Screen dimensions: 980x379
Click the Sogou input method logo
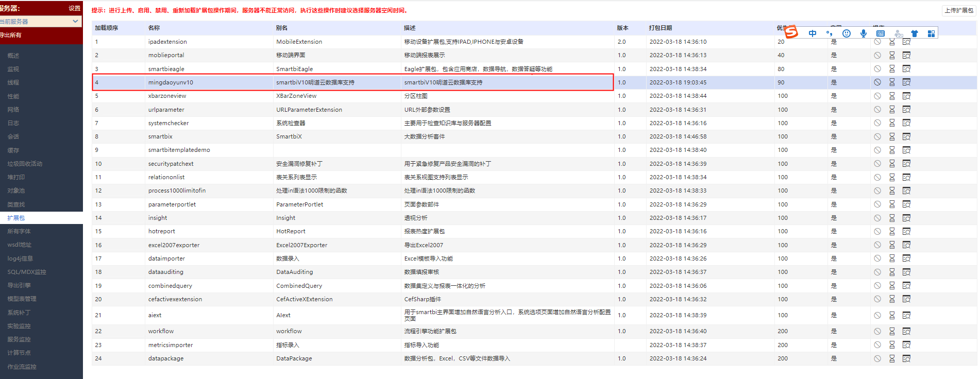791,32
